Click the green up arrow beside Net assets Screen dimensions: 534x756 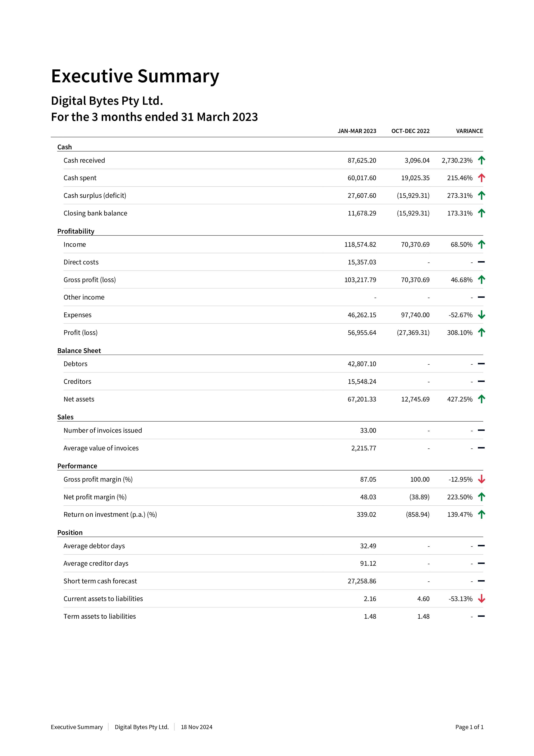pos(481,399)
